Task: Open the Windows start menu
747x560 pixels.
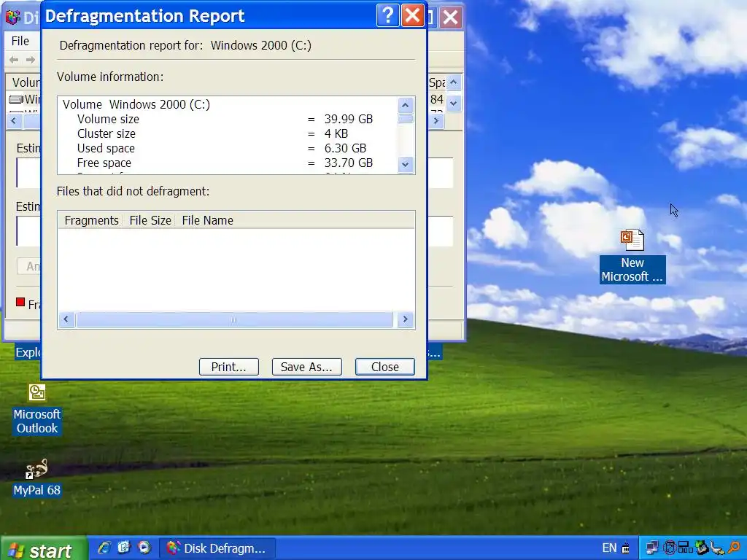Action: (43, 550)
